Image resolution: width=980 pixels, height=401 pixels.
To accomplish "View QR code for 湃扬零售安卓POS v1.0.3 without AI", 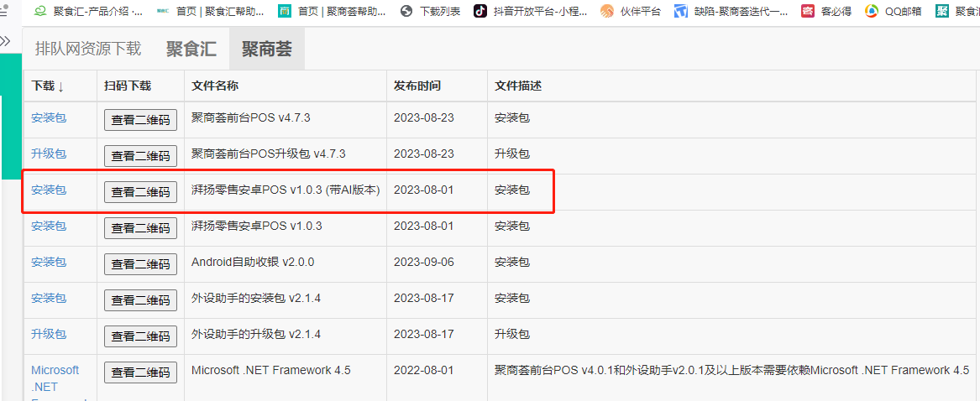I will tap(140, 228).
